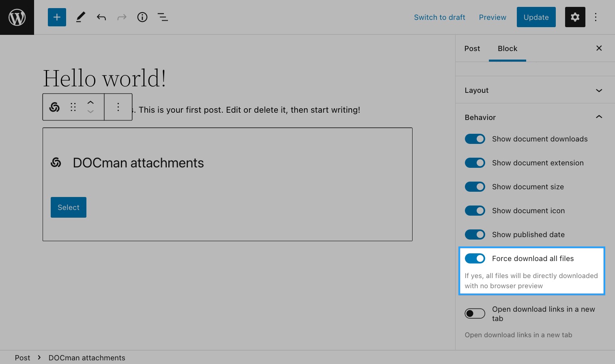This screenshot has width=615, height=364.
Task: Click the Switch to draft link
Action: click(439, 17)
